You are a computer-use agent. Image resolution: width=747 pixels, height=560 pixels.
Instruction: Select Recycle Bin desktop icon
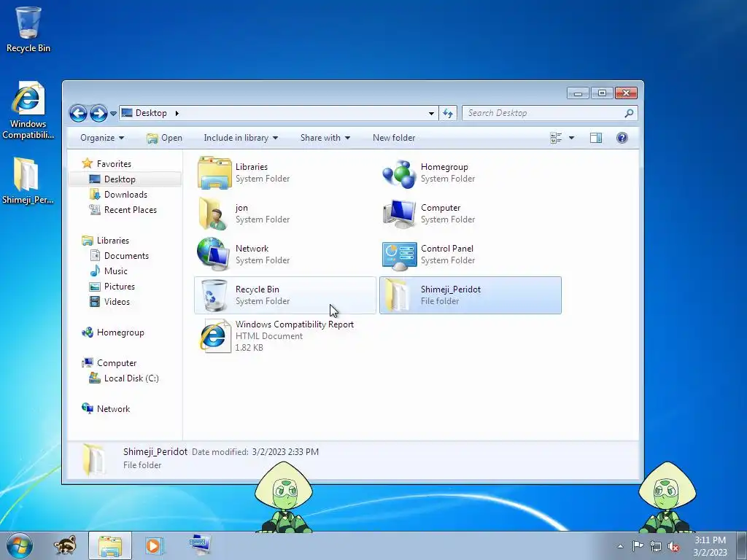tap(28, 29)
